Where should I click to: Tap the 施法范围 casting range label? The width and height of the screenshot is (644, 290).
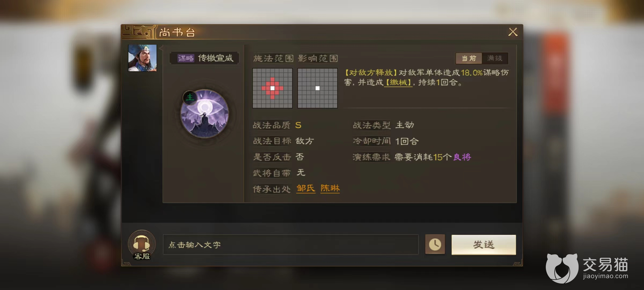tap(273, 58)
